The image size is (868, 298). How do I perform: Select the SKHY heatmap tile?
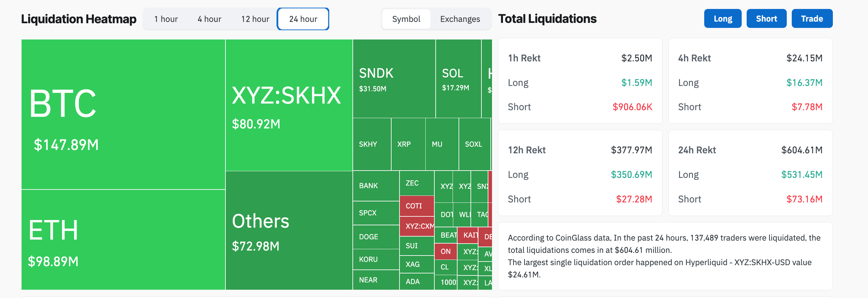(372, 144)
